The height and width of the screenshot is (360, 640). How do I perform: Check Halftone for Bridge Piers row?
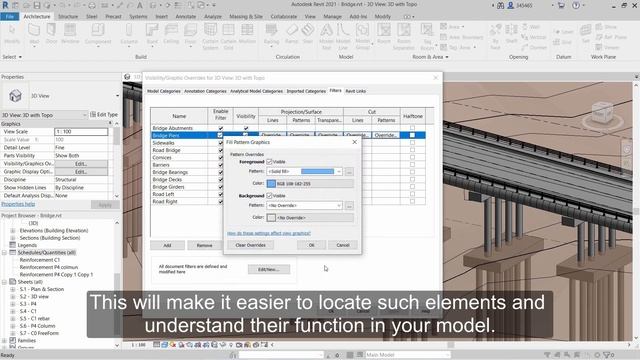[x=412, y=135]
